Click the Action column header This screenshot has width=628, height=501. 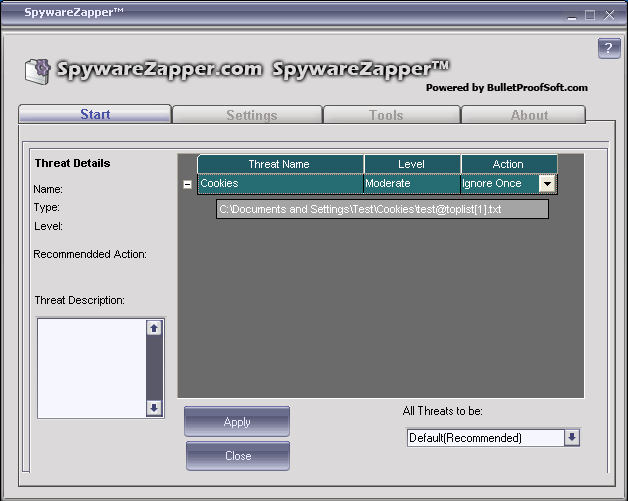pos(508,164)
